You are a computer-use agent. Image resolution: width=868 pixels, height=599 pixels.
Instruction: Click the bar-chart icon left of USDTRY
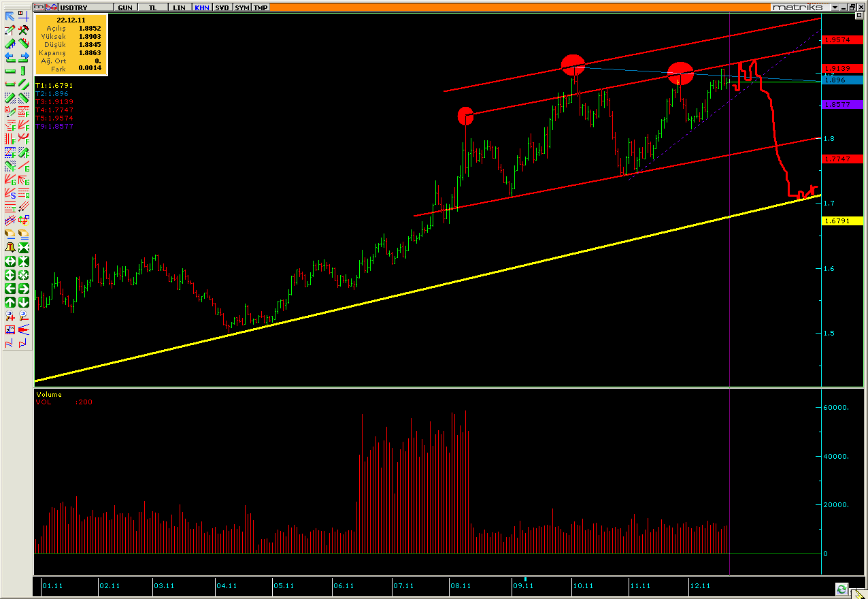(x=39, y=7)
